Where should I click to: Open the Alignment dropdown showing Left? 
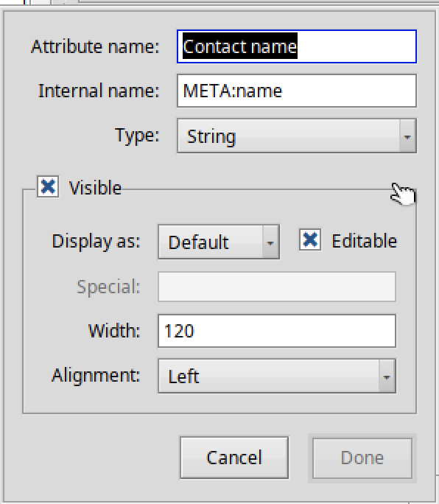(277, 376)
